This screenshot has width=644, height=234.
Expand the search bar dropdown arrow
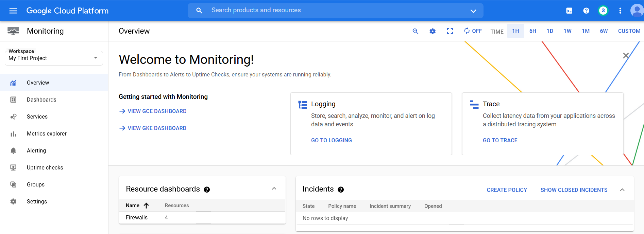473,11
